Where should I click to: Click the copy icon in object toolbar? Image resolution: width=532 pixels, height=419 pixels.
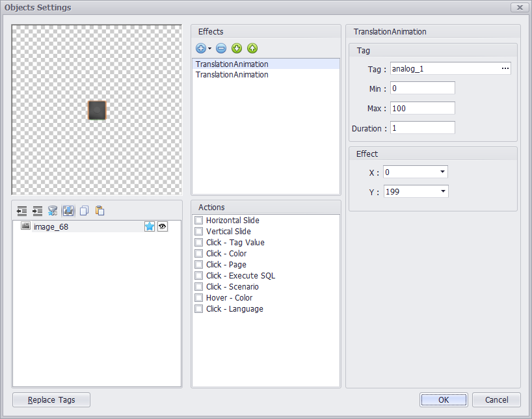[x=84, y=211]
